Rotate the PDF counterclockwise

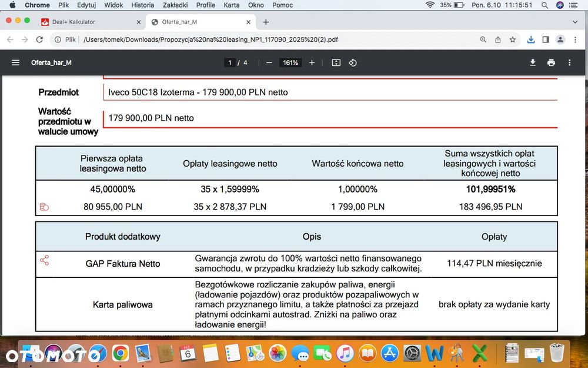(x=352, y=63)
